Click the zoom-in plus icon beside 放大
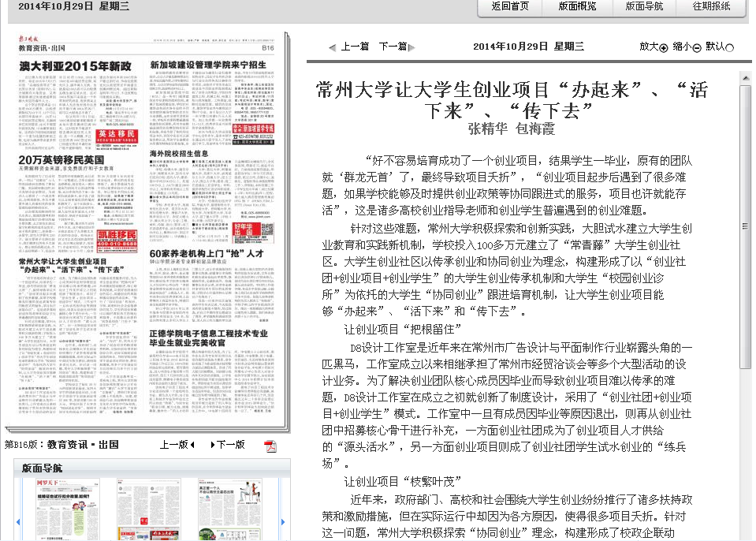The width and height of the screenshot is (756, 541). coord(664,47)
